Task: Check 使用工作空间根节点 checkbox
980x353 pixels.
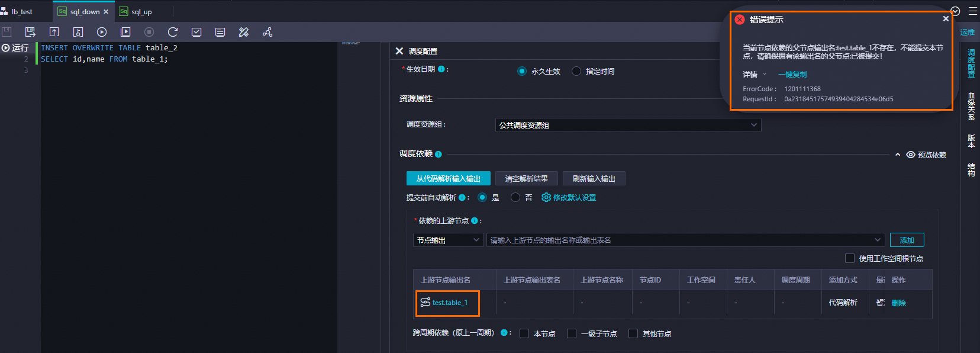Action: 850,258
